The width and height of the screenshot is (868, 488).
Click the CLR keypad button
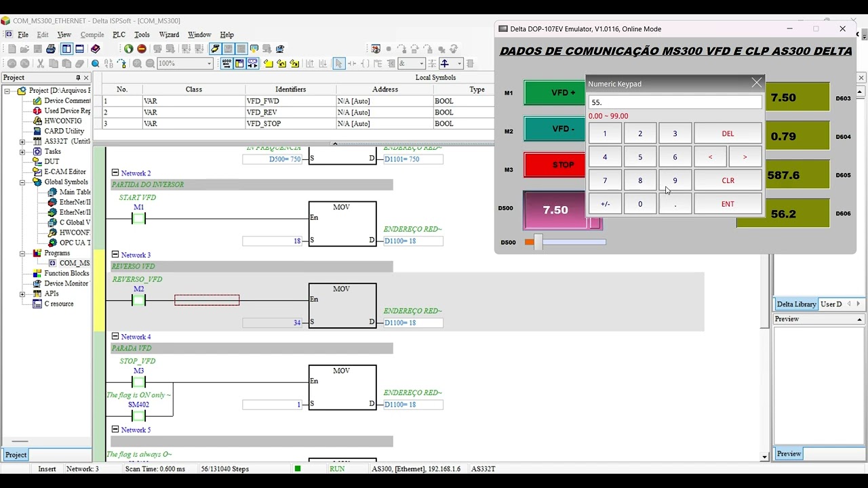point(728,180)
